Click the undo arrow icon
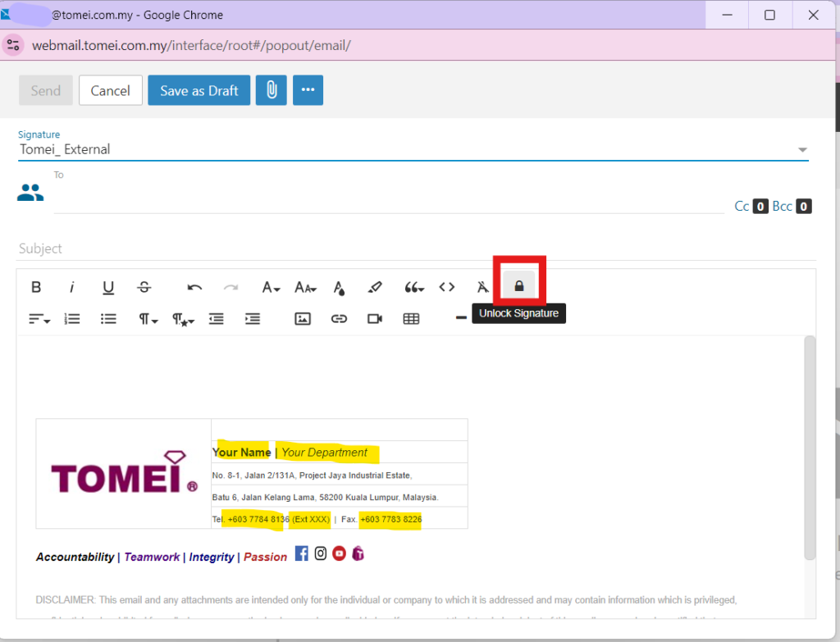 point(194,287)
